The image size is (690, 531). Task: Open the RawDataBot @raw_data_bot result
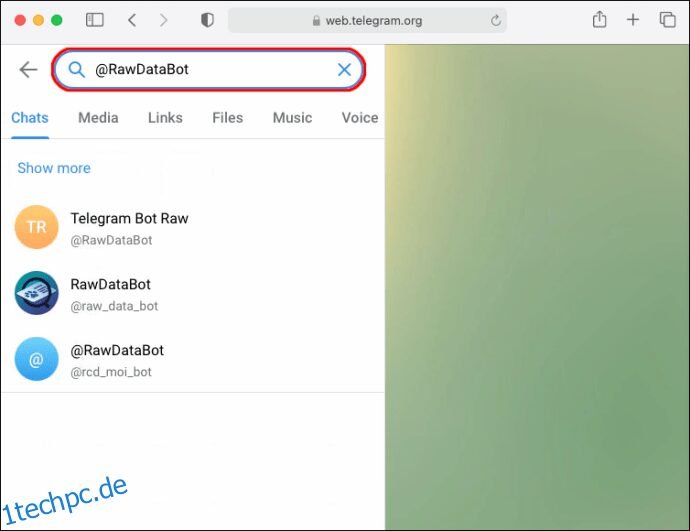[x=193, y=293]
